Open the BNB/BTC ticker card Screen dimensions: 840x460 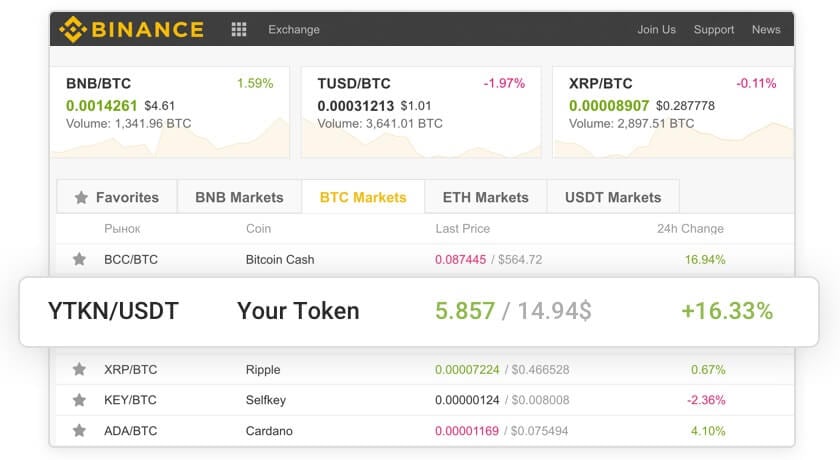click(x=170, y=112)
